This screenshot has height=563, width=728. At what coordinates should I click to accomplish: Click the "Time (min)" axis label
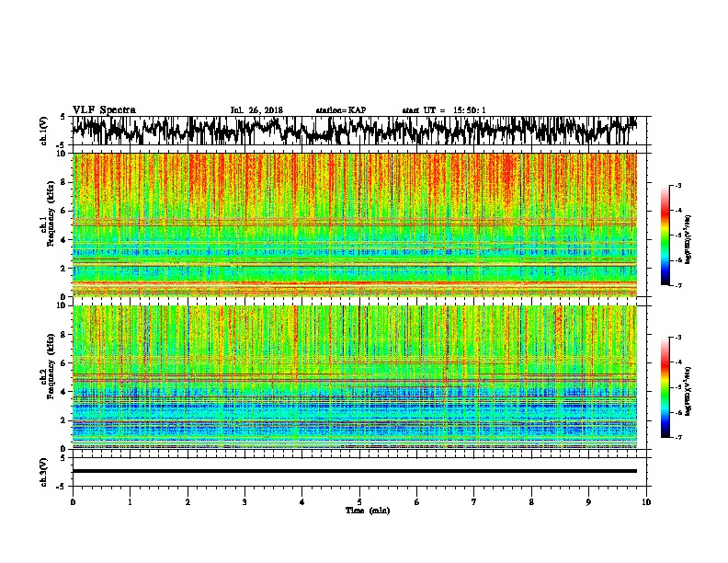coord(368,511)
